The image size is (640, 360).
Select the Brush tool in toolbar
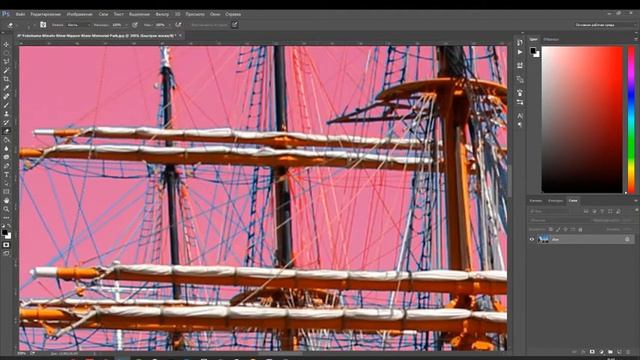pos(6,105)
